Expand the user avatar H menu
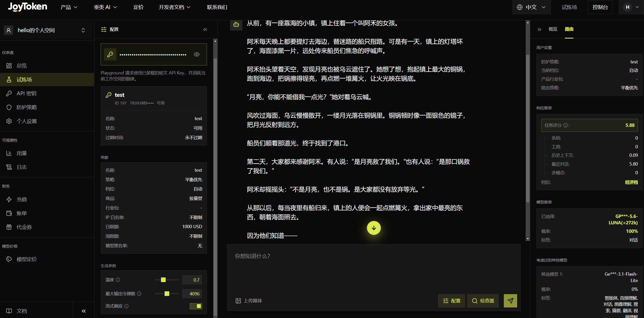Screen dimensions: 644x318 click(x=631, y=7)
